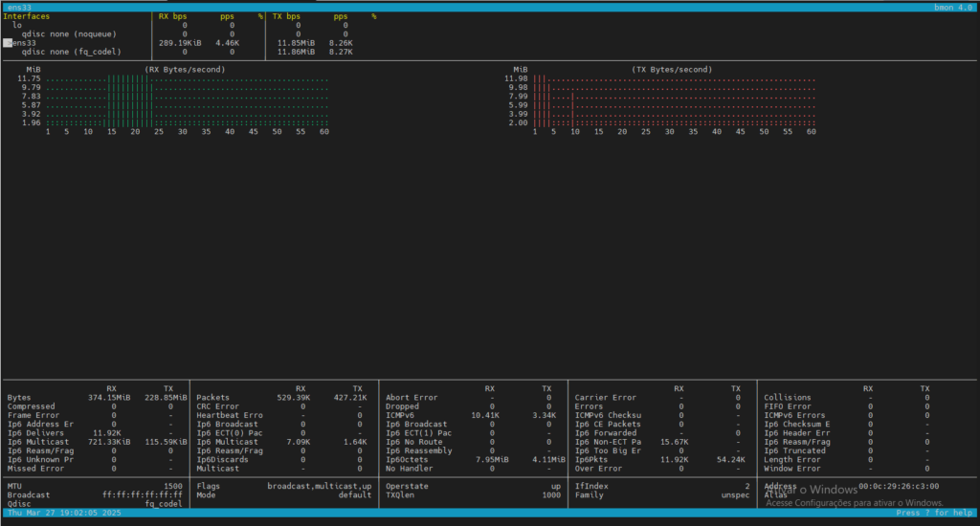The image size is (980, 526).
Task: Click the Ip6Octets TX value 4.11MiB
Action: coord(548,460)
